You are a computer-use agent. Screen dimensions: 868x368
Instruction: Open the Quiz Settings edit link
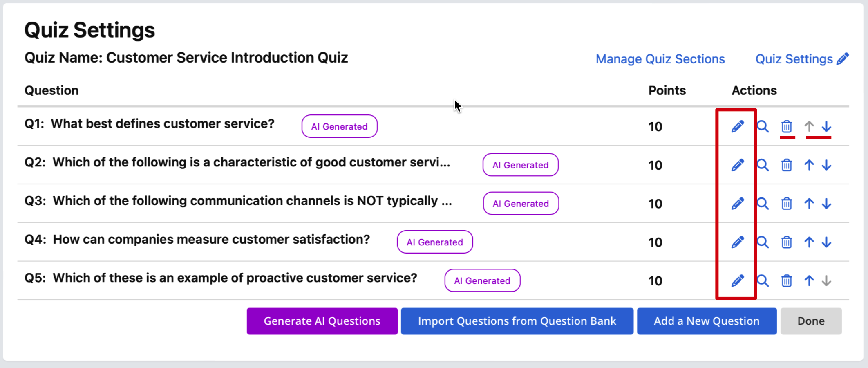point(802,59)
